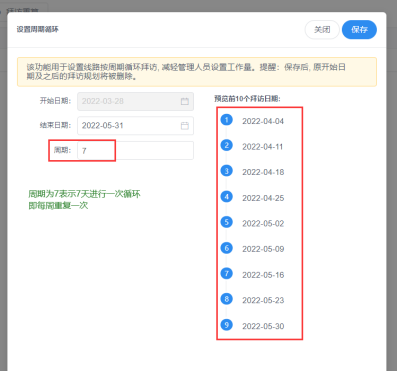The image size is (397, 372).
Task: Focus the 周期 cycle input field
Action: click(x=135, y=151)
